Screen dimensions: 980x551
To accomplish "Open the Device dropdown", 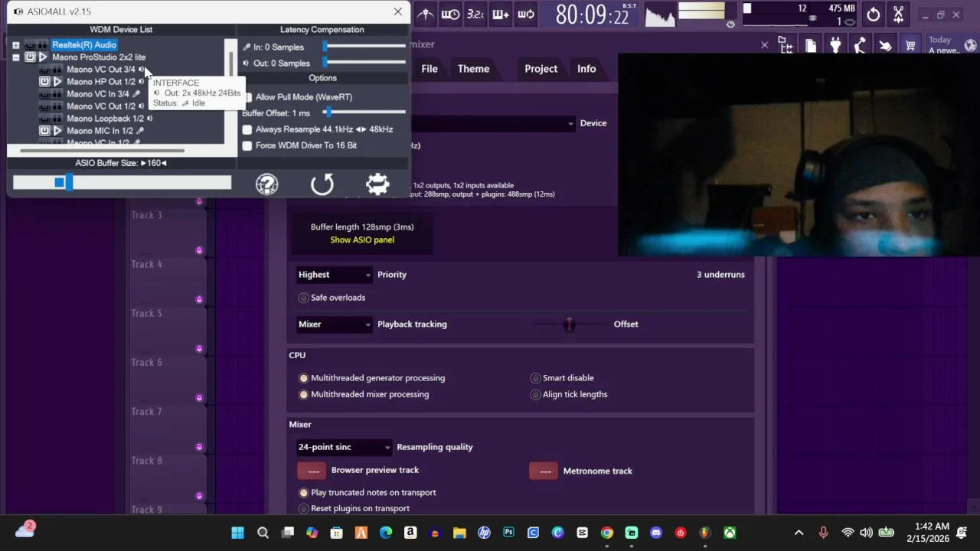I will pyautogui.click(x=492, y=123).
